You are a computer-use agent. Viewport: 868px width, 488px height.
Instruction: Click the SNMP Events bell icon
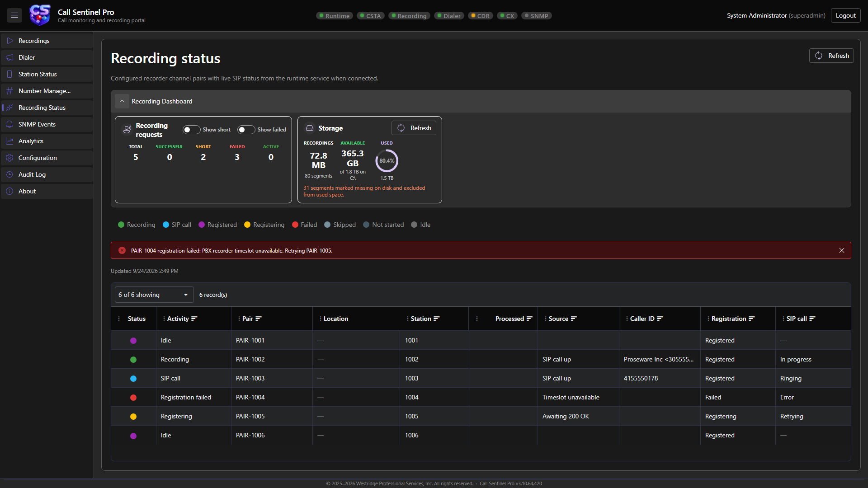(9, 124)
